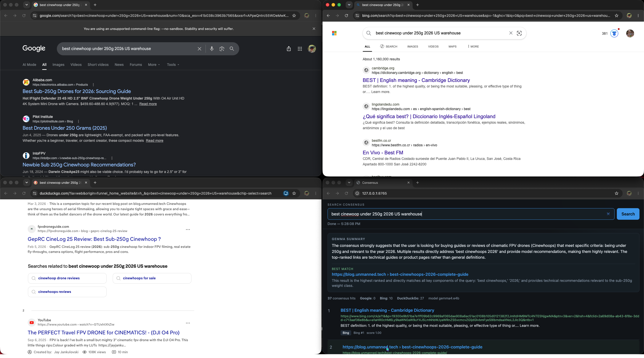The image size is (644, 358).
Task: Open Google account avatar
Action: pyautogui.click(x=312, y=49)
